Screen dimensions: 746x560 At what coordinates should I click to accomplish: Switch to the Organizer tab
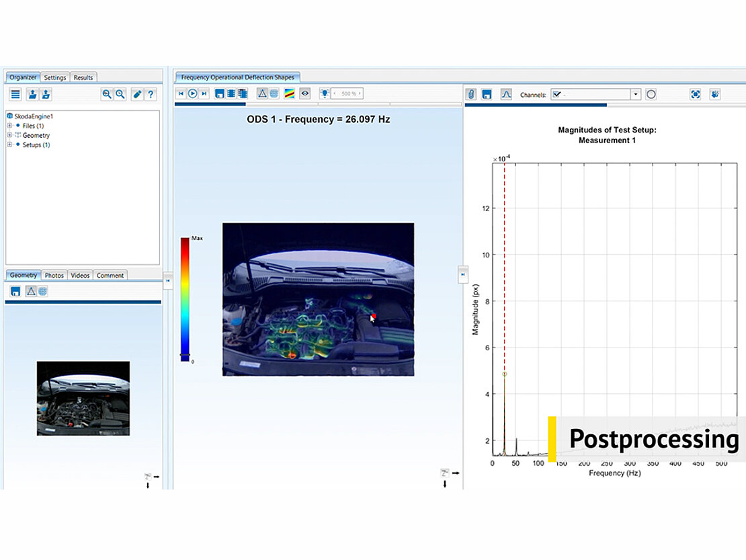(x=23, y=77)
